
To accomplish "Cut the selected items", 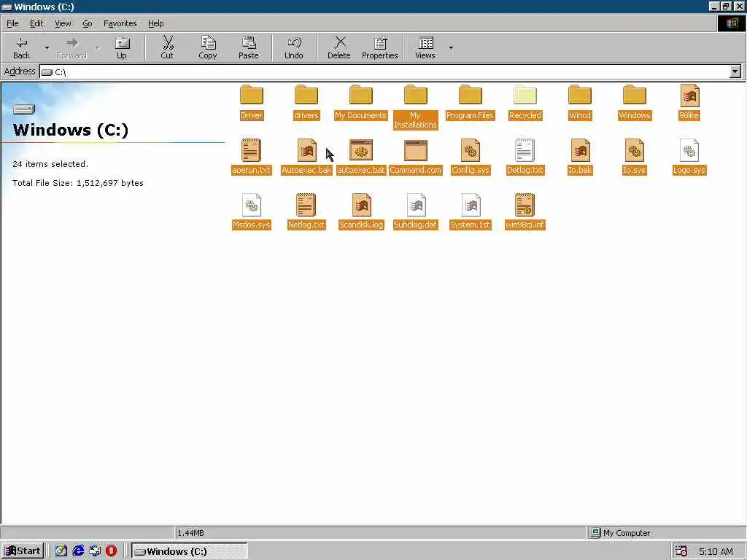I will click(167, 47).
